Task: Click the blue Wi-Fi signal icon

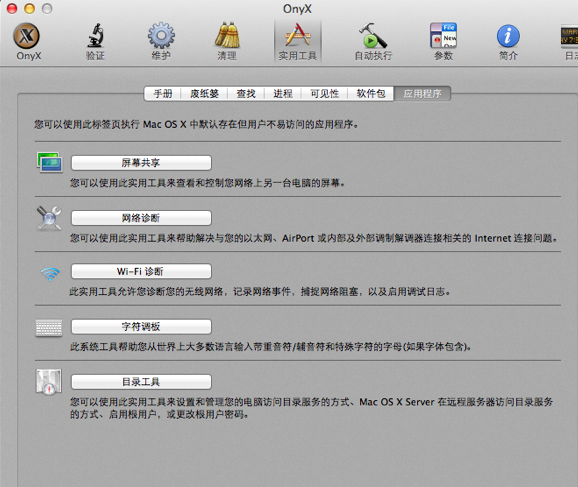Action: [50, 274]
